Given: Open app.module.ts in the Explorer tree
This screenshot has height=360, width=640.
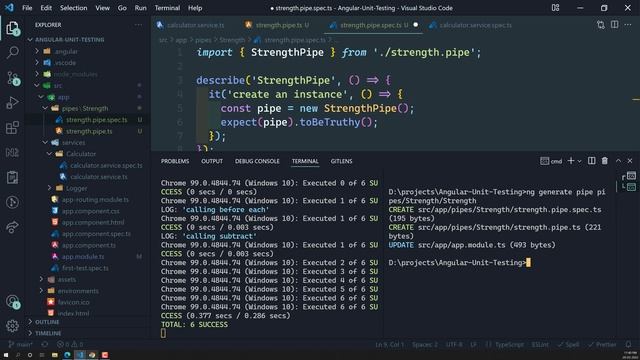Looking at the screenshot, I should (x=83, y=256).
